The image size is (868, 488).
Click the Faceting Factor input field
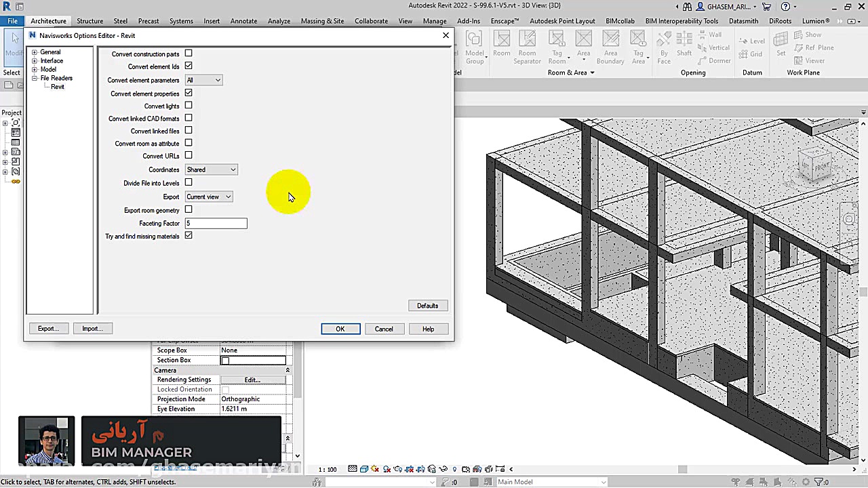click(216, 223)
